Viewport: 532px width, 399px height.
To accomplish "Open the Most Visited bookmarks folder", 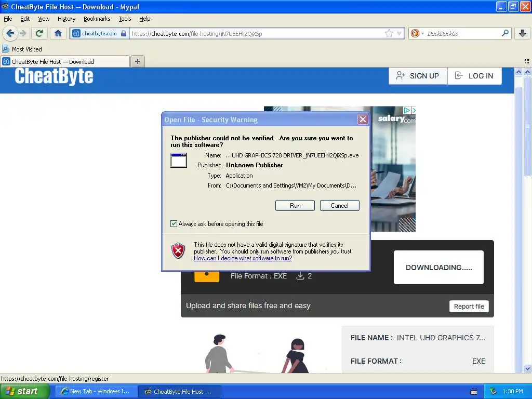I will point(22,49).
